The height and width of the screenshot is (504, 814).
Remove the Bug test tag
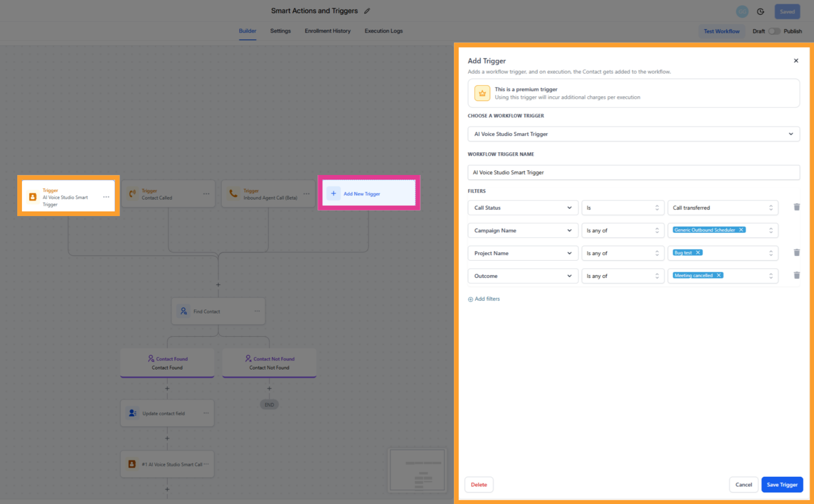point(698,252)
